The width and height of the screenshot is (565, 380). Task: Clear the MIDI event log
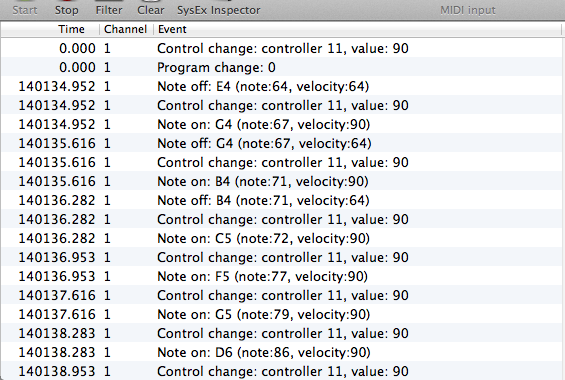pos(150,10)
